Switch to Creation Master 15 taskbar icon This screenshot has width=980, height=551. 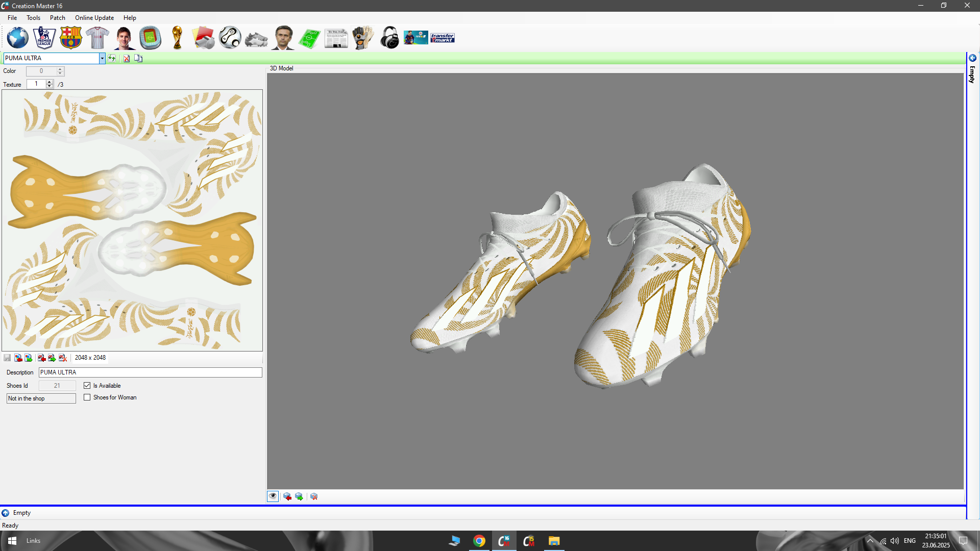[529, 541]
